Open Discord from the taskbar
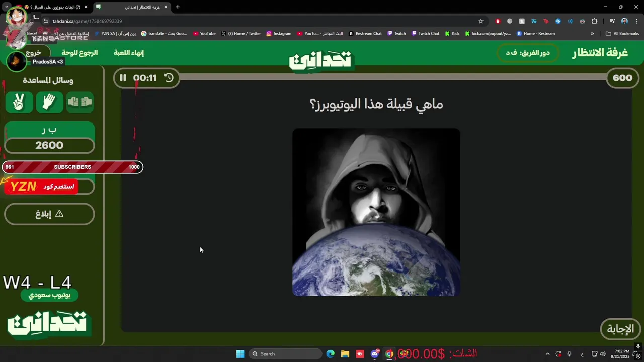This screenshot has height=362, width=644. click(x=375, y=354)
